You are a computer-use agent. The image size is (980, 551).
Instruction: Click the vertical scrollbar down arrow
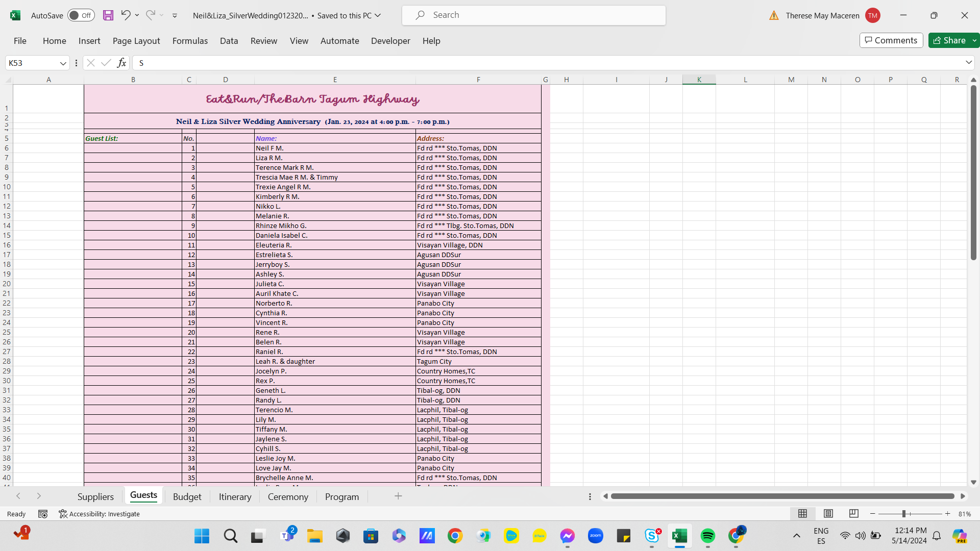pos(973,482)
